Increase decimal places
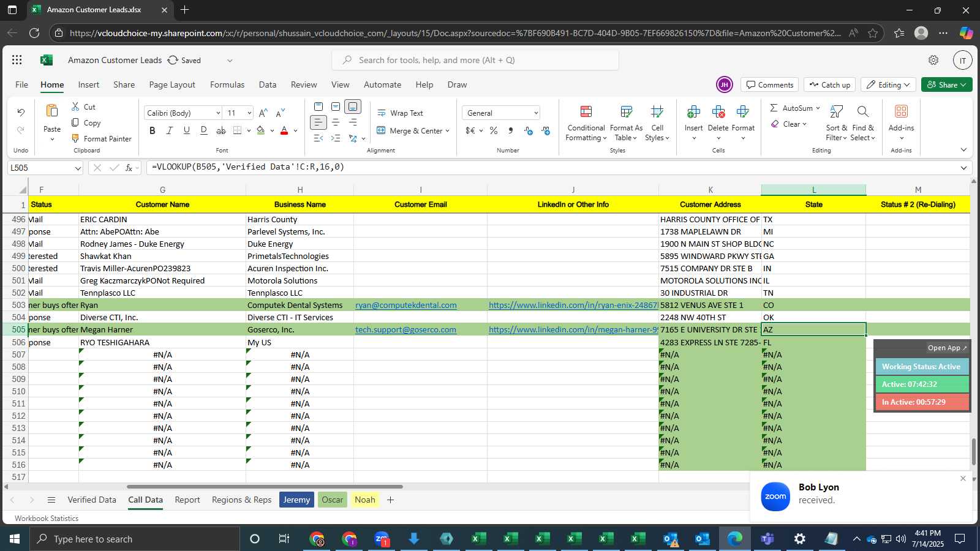Image resolution: width=980 pixels, height=551 pixels. (529, 130)
